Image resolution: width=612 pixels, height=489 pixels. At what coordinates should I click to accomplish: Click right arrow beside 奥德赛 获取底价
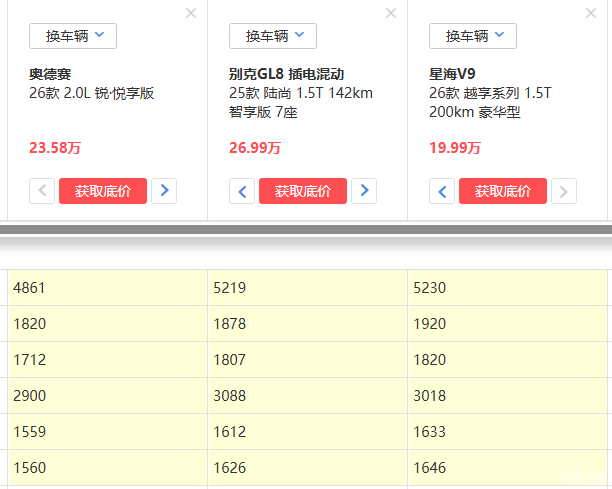pos(164,191)
